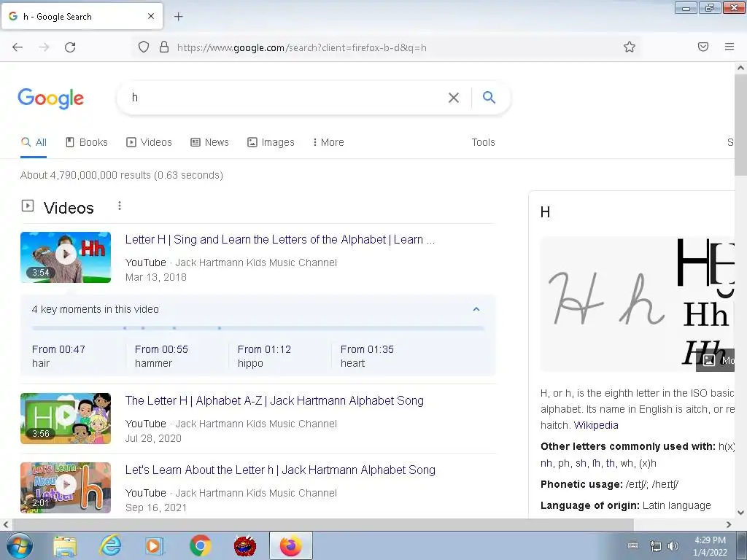
Task: Expand the More search categories
Action: point(328,142)
